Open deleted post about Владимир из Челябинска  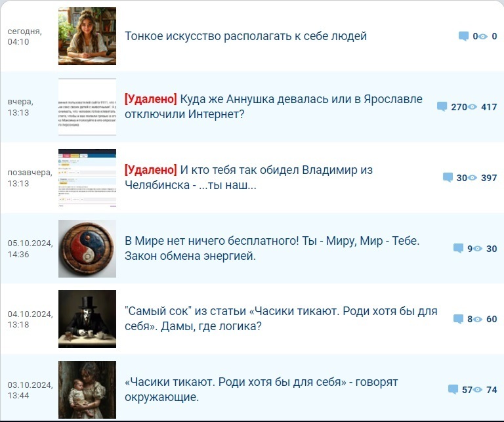tap(249, 177)
